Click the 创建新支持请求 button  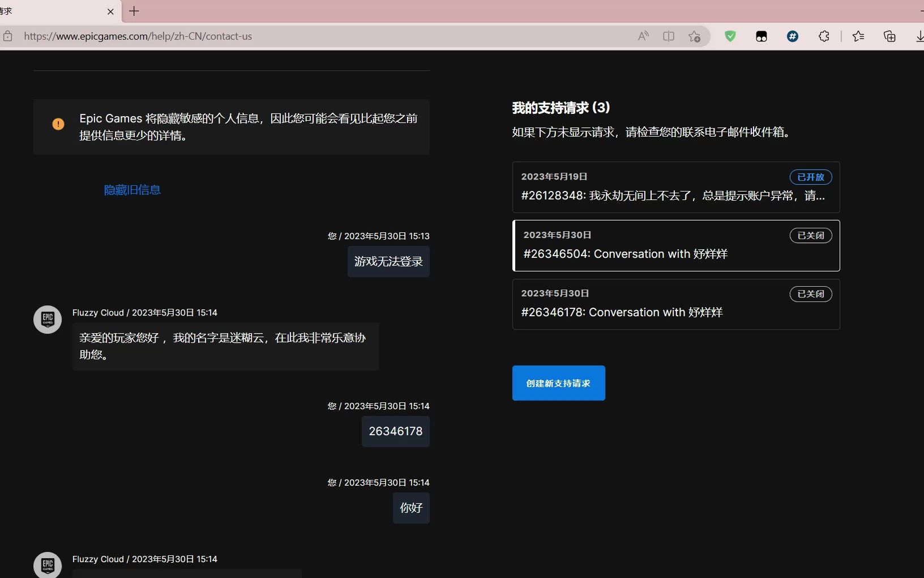[558, 383]
